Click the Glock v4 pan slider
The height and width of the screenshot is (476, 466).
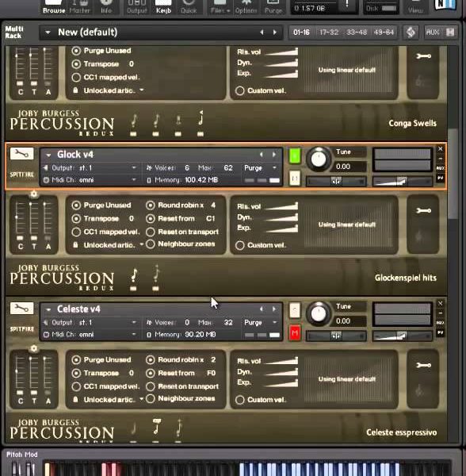click(336, 182)
